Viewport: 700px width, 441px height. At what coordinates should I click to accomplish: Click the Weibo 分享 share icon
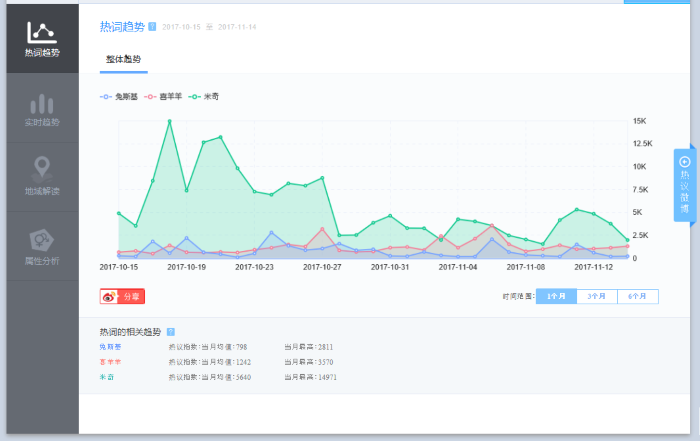coord(122,296)
